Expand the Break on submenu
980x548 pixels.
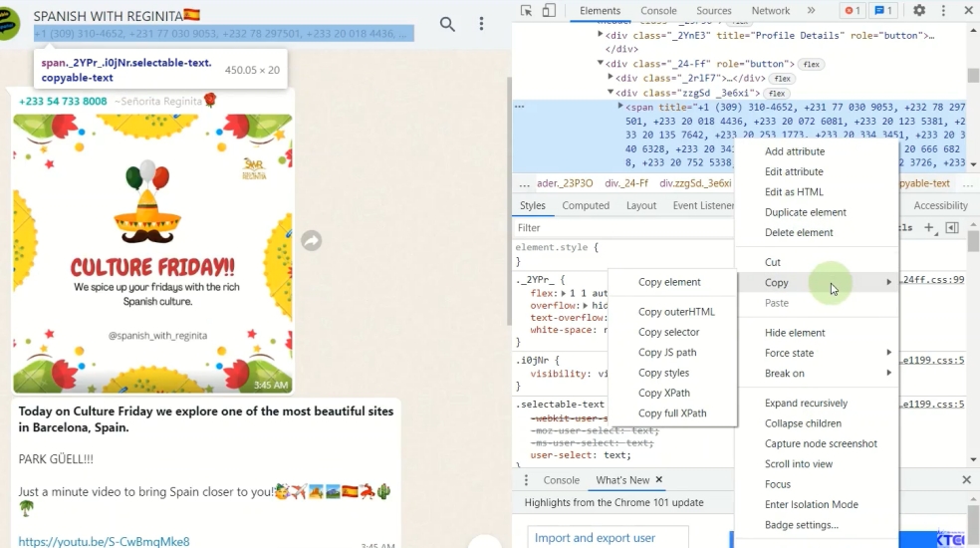click(x=817, y=373)
